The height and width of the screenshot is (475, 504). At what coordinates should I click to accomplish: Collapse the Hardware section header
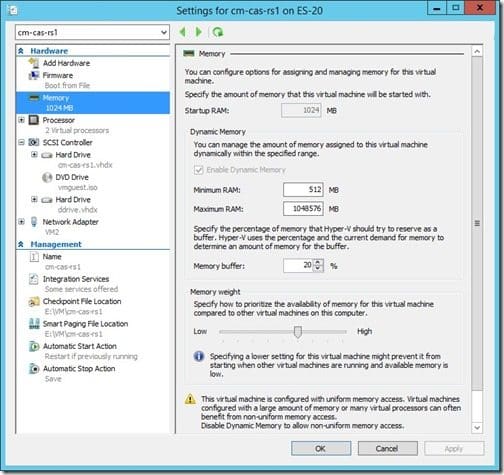pyautogui.click(x=21, y=51)
